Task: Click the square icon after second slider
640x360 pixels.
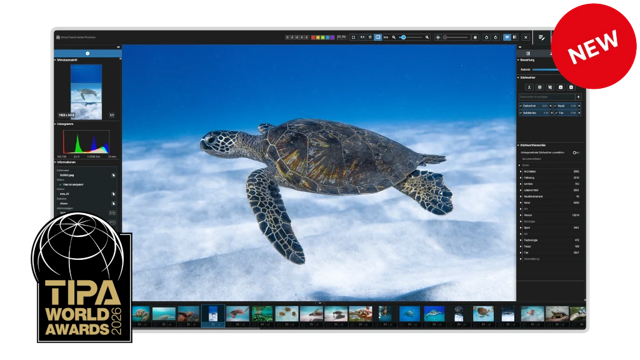Action: coord(475,38)
